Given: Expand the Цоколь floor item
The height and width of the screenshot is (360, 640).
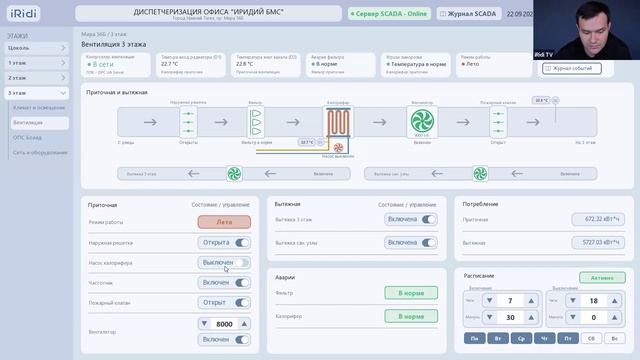Looking at the screenshot, I should click(x=36, y=48).
